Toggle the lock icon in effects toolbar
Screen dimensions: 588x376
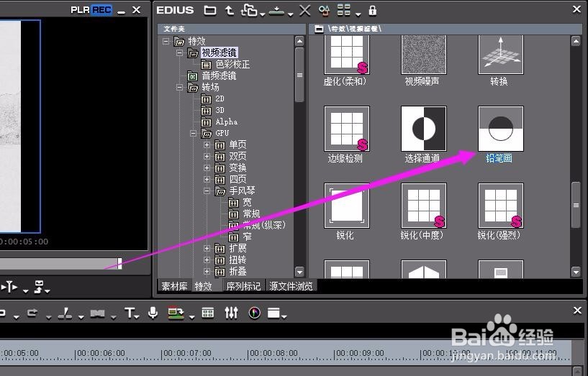[372, 11]
